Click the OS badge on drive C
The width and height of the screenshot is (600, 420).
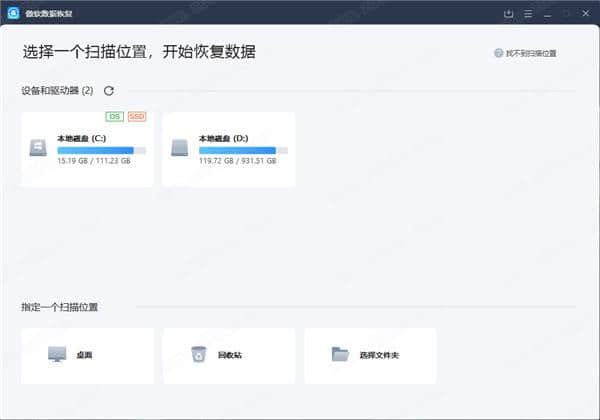tap(114, 116)
